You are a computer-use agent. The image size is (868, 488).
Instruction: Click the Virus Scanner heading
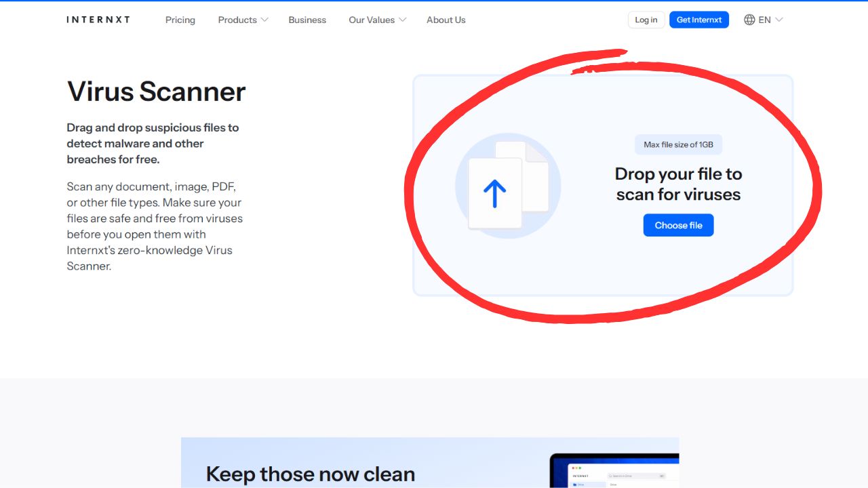(x=155, y=91)
